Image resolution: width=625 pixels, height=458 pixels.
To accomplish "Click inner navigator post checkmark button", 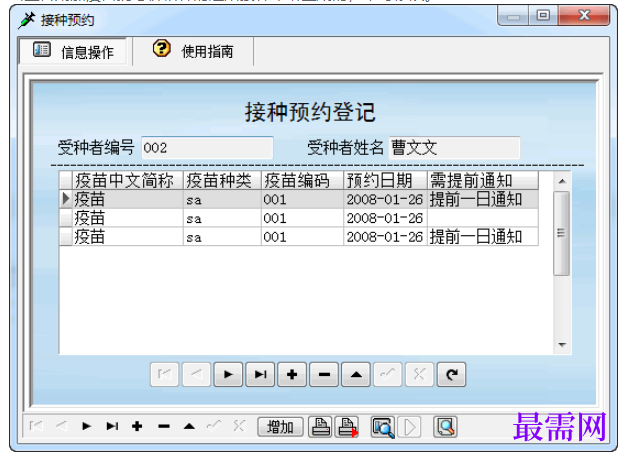I will tap(387, 374).
